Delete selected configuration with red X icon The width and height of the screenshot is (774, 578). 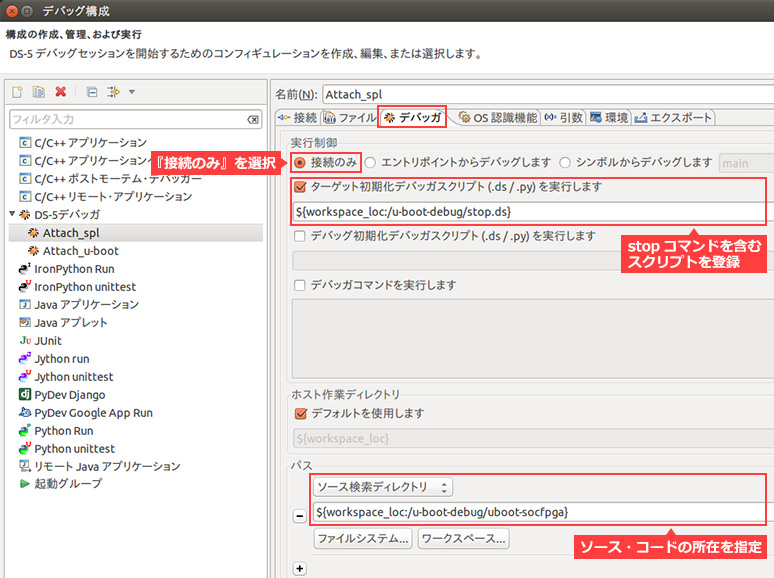(61, 92)
